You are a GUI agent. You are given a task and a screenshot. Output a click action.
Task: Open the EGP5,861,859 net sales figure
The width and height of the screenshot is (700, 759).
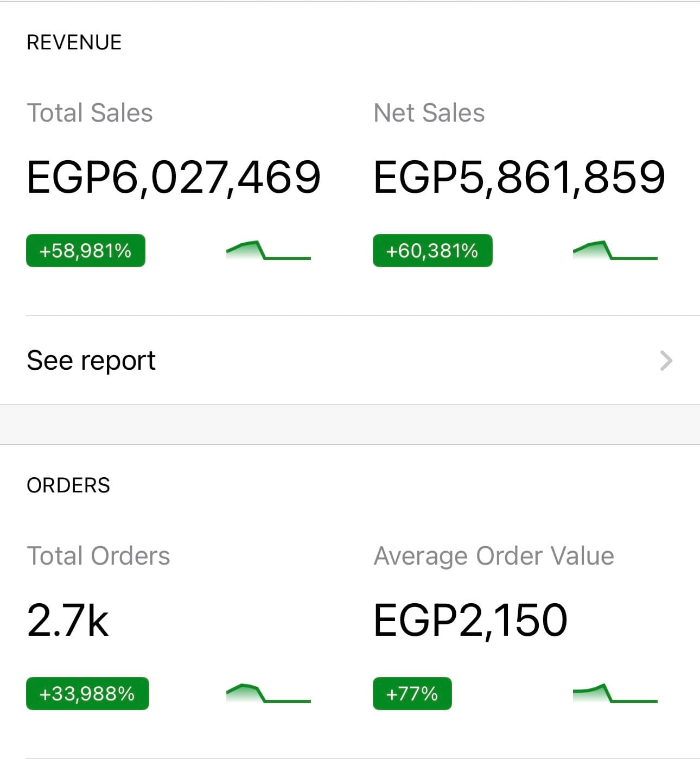coord(519,178)
